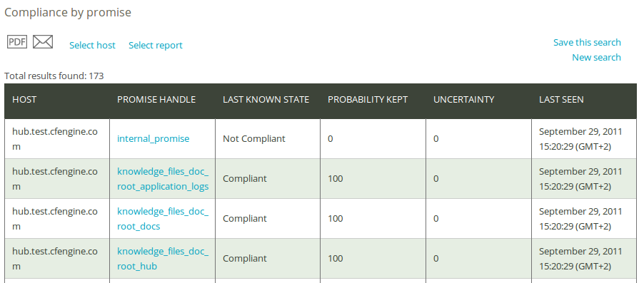This screenshot has height=283, width=644.
Task: Open the Select report link
Action: pyautogui.click(x=155, y=45)
